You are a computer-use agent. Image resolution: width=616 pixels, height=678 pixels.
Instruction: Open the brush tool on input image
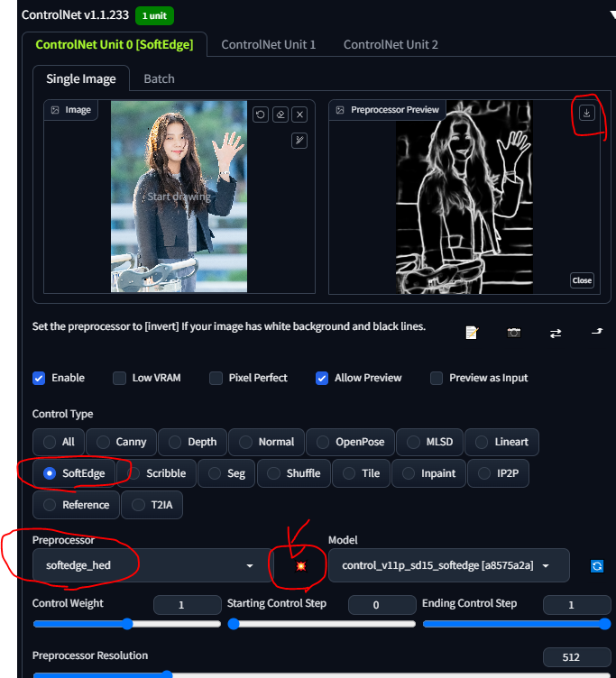[299, 140]
